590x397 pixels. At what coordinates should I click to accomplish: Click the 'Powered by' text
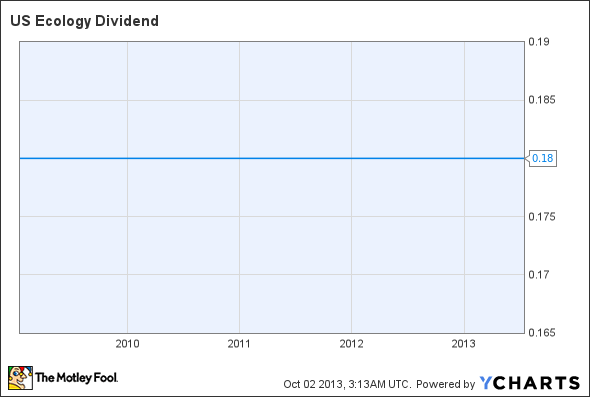pos(446,384)
